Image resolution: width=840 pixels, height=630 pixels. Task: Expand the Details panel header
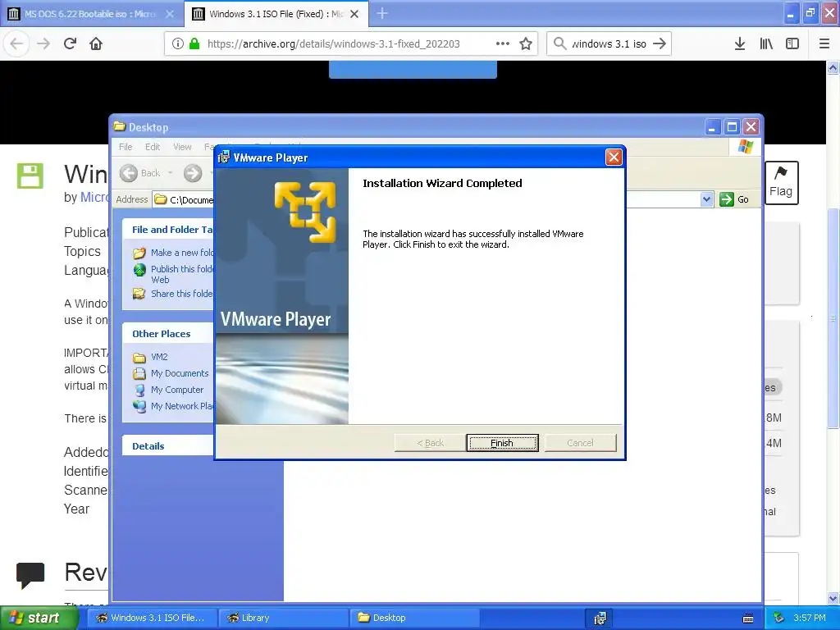tap(168, 445)
